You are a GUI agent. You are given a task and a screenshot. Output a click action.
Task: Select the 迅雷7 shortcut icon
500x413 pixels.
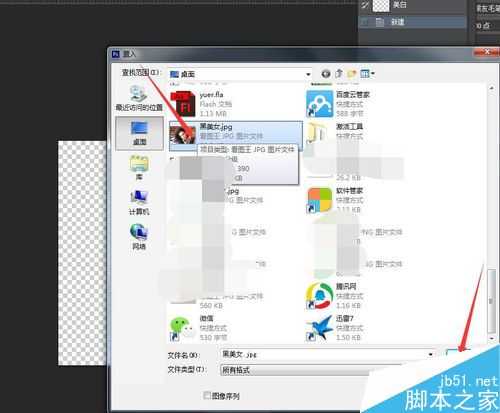point(320,328)
